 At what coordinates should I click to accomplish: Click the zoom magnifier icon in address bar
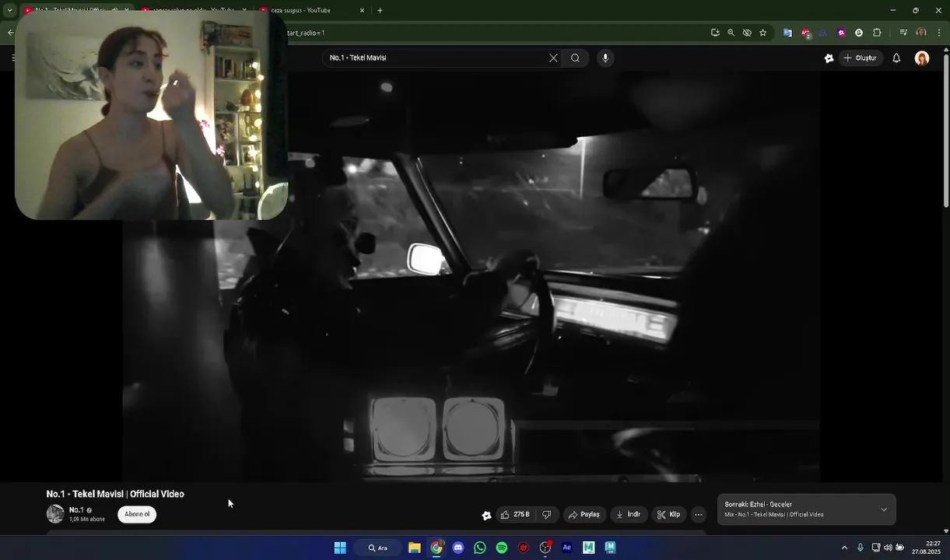coord(731,33)
